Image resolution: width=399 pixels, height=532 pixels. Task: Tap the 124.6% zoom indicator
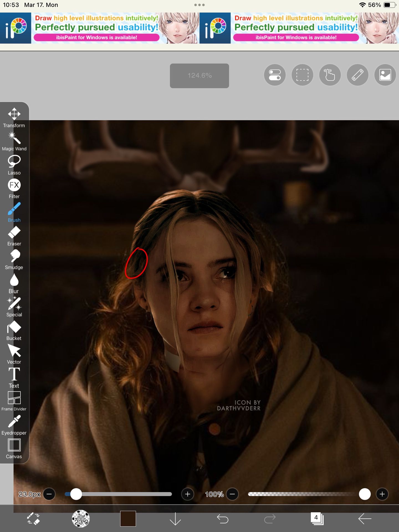(199, 76)
